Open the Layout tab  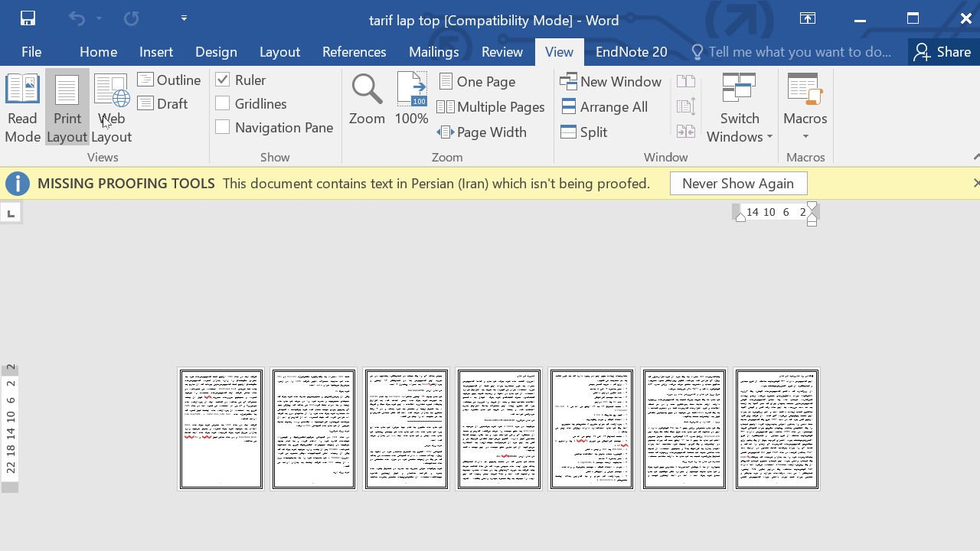point(279,52)
